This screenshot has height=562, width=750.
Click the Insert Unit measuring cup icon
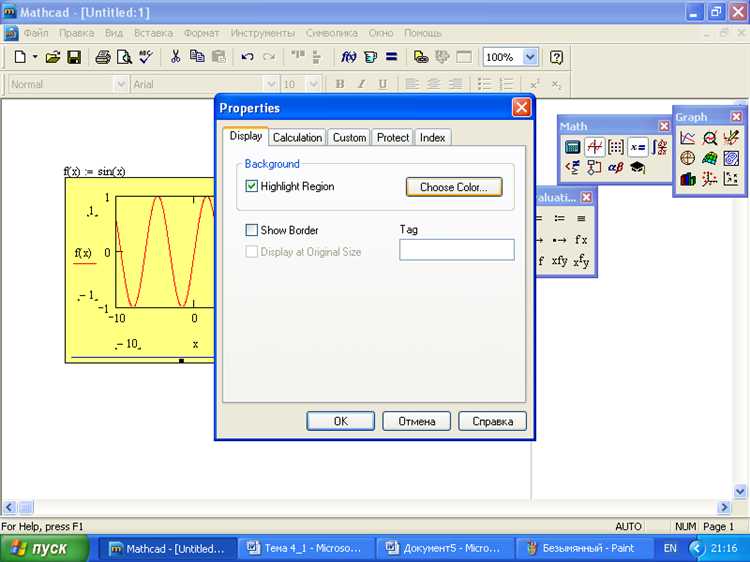(370, 57)
